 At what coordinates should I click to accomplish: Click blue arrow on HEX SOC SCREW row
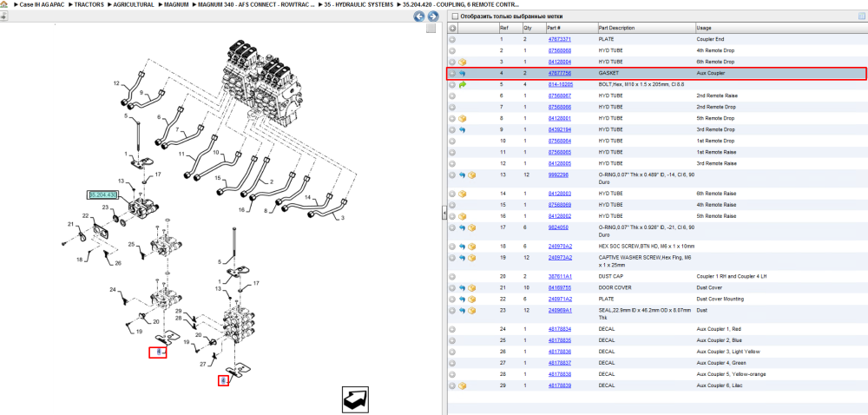463,247
